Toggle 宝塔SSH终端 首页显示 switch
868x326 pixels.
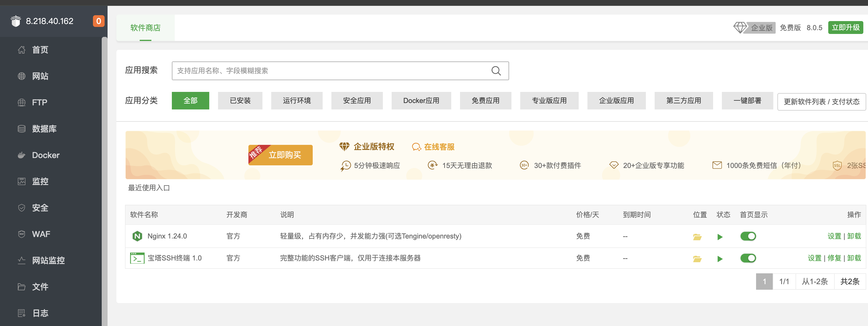(748, 258)
